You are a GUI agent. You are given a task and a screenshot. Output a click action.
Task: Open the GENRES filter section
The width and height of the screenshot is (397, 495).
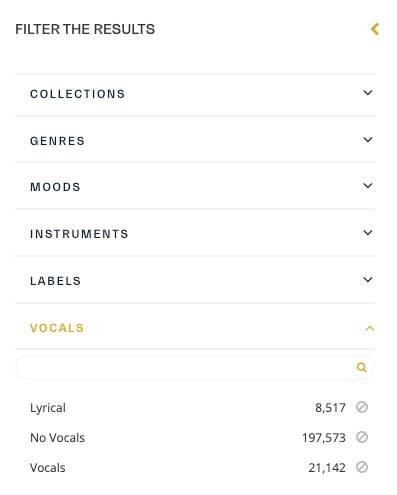point(196,140)
